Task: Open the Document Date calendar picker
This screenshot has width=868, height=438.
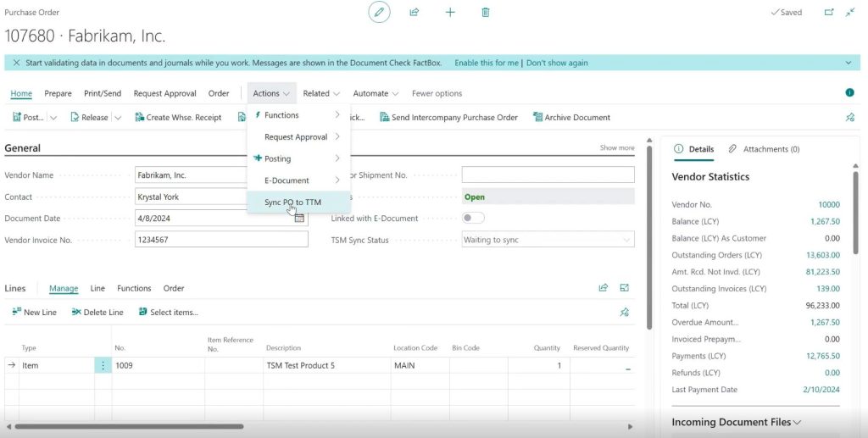Action: pos(299,219)
